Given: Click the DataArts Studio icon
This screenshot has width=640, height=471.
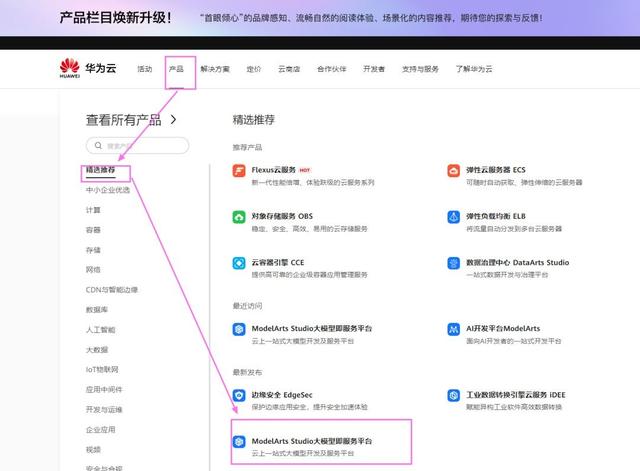Looking at the screenshot, I should (453, 263).
